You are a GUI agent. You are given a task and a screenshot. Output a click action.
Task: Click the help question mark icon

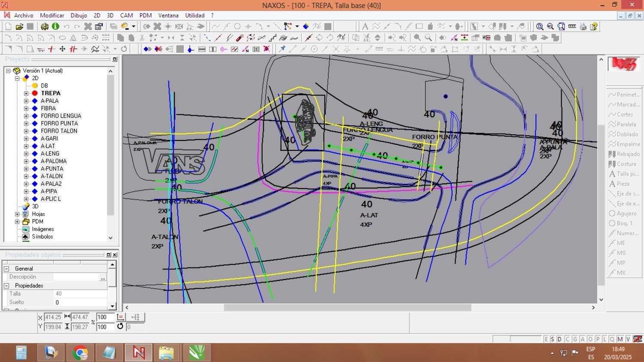pyautogui.click(x=594, y=27)
